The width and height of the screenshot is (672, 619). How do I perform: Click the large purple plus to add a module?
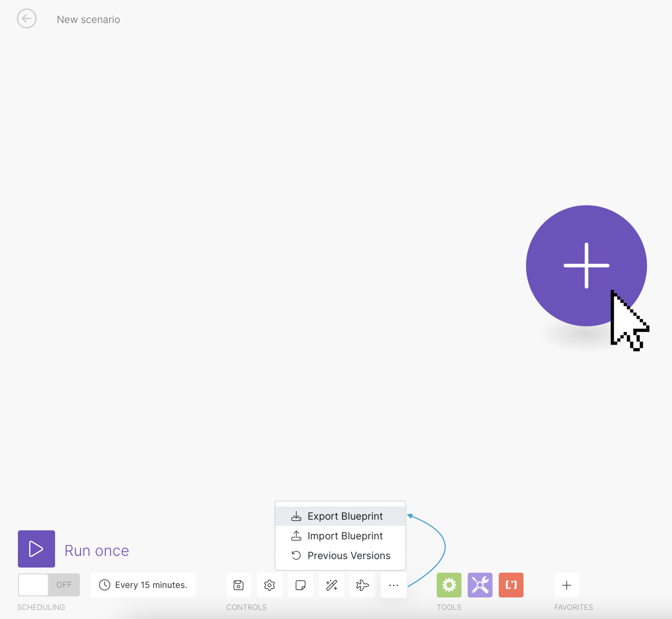[x=586, y=266]
